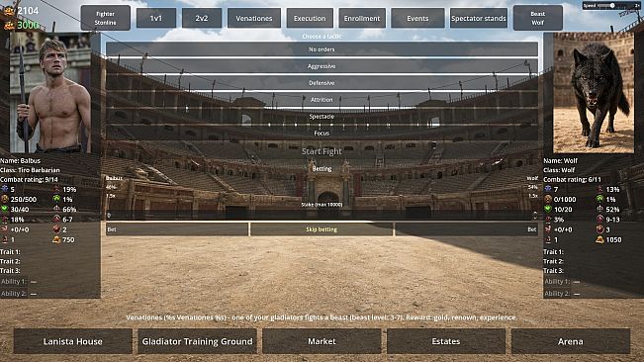Screen dimensions: 644x362
Task: Open the Enrollment tab
Action: tap(362, 18)
